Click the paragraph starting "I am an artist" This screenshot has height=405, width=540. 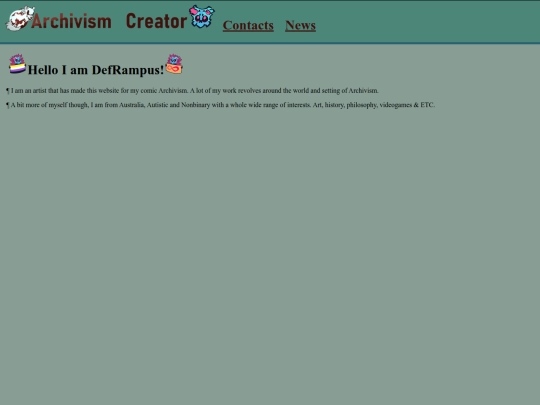pyautogui.click(x=192, y=91)
